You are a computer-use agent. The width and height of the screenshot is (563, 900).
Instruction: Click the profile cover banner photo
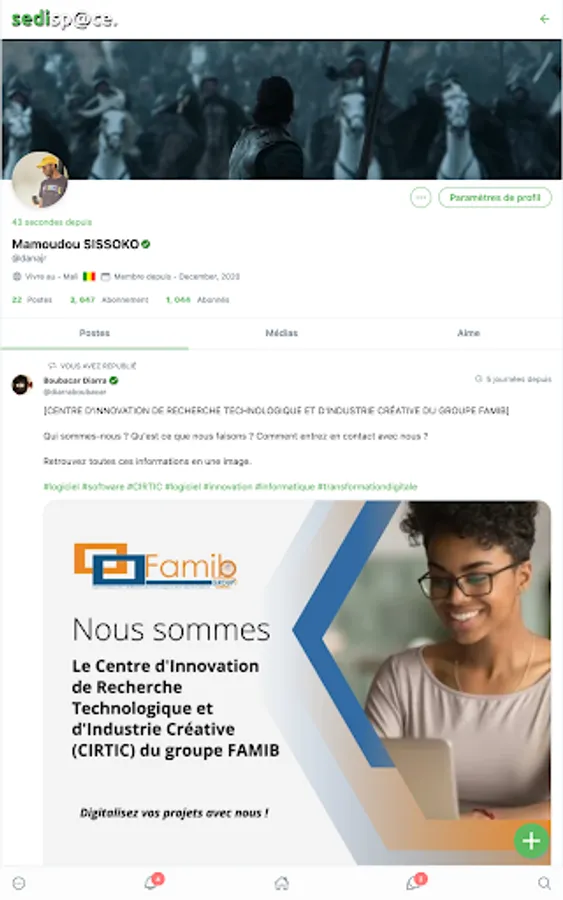tap(281, 110)
